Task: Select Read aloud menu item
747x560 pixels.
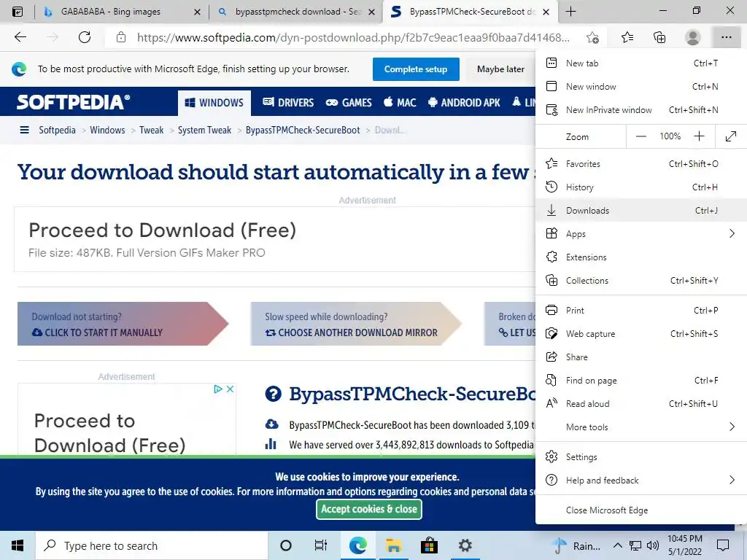Action: coord(641,403)
